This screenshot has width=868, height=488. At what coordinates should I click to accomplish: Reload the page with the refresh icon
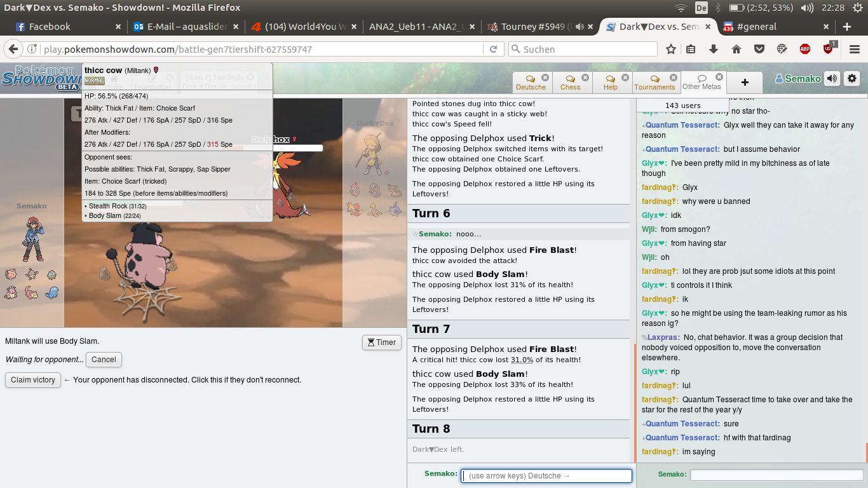[x=493, y=49]
